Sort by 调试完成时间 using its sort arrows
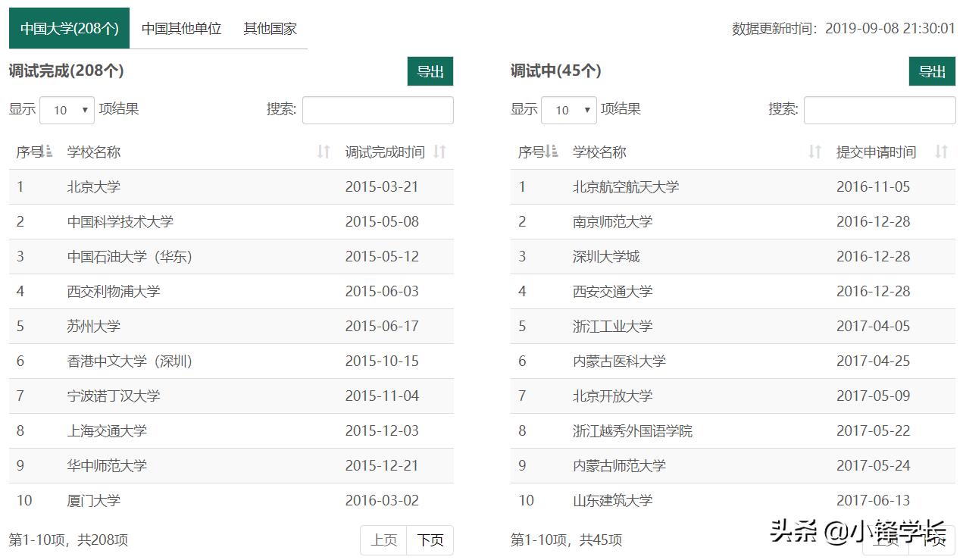The image size is (963, 560). pyautogui.click(x=439, y=152)
